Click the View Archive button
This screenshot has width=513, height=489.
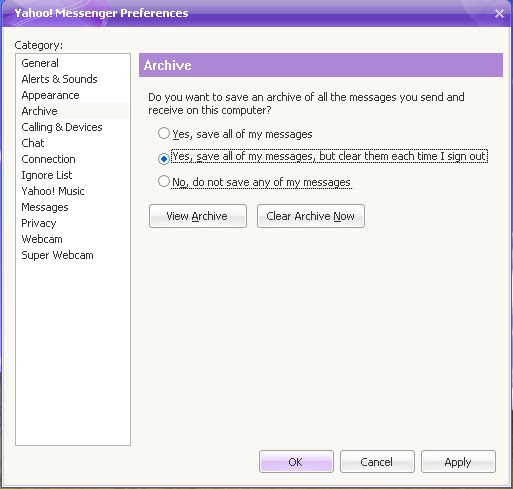click(x=198, y=216)
